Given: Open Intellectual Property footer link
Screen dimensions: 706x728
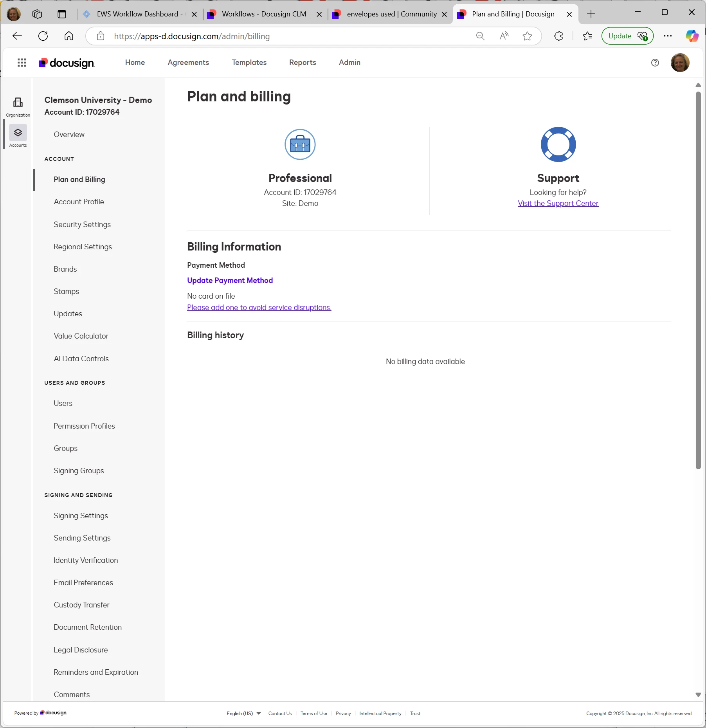Looking at the screenshot, I should (380, 714).
